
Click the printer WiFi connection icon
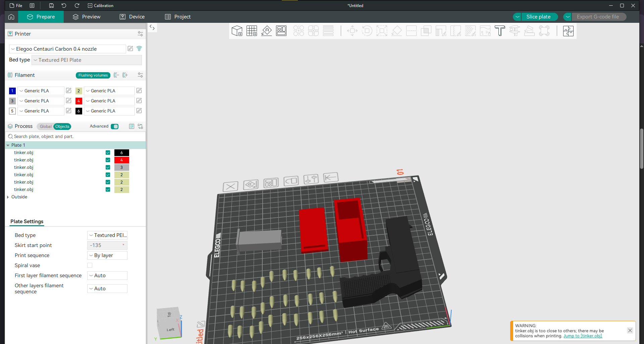click(139, 49)
